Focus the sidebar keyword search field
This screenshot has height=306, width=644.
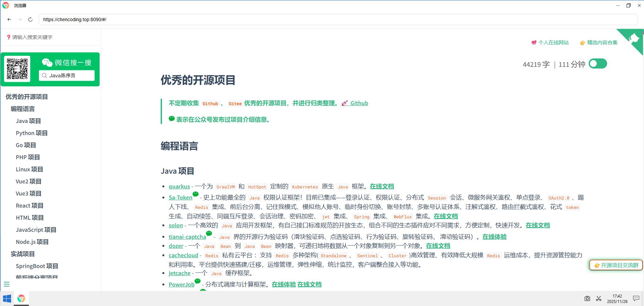pyautogui.click(x=50, y=37)
